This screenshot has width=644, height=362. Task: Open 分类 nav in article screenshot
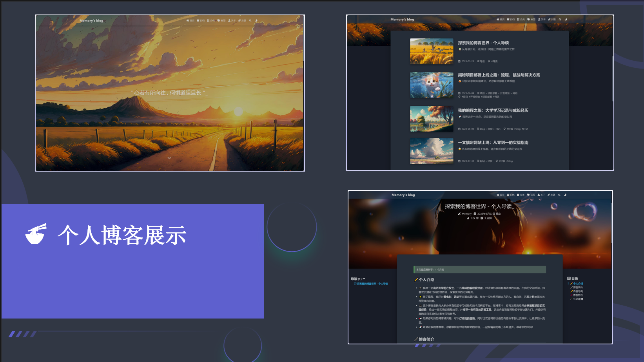[x=521, y=195]
